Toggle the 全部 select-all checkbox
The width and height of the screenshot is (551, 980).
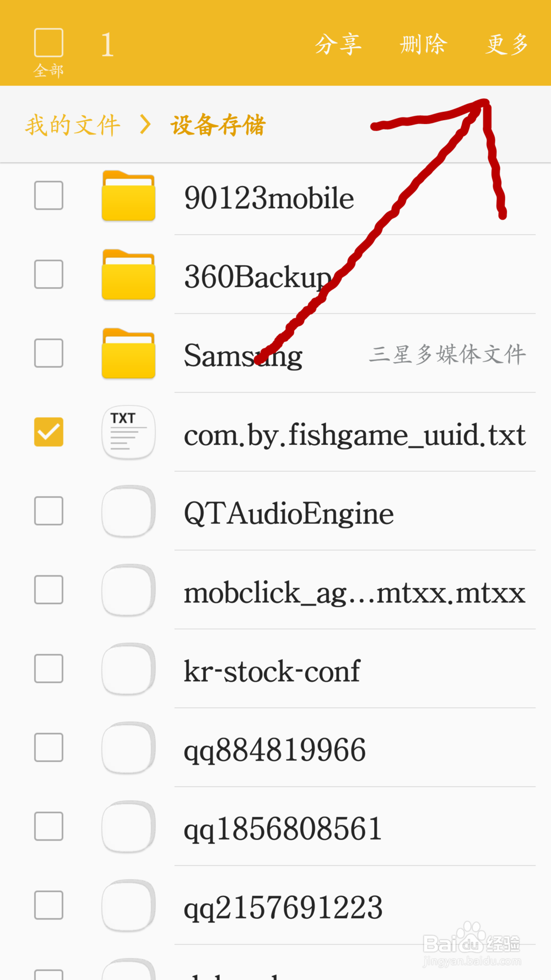48,43
